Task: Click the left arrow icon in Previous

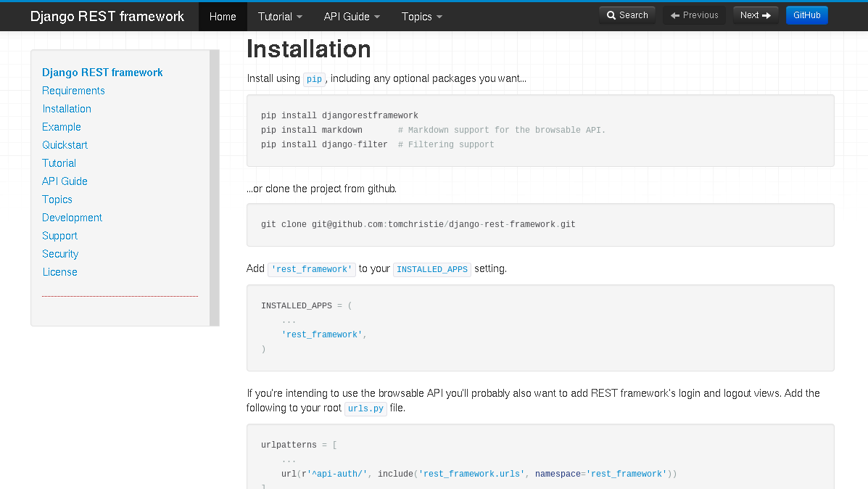Action: 675,15
